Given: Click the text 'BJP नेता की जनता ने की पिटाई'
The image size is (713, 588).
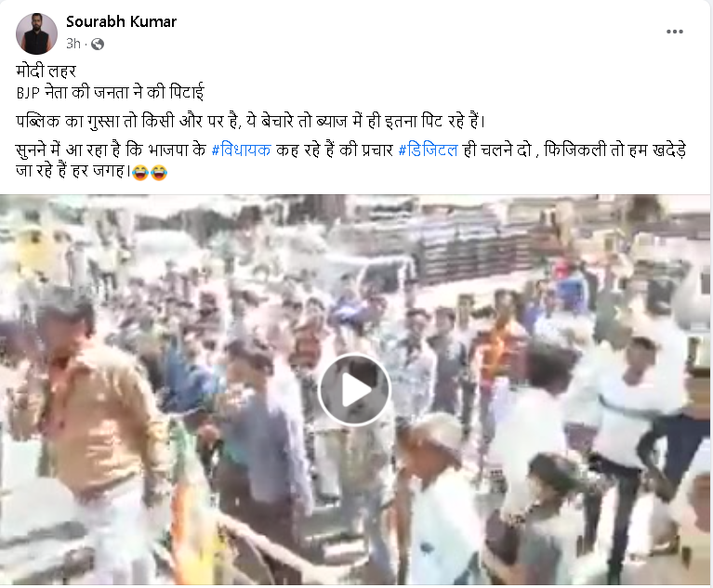Looking at the screenshot, I should [x=110, y=93].
